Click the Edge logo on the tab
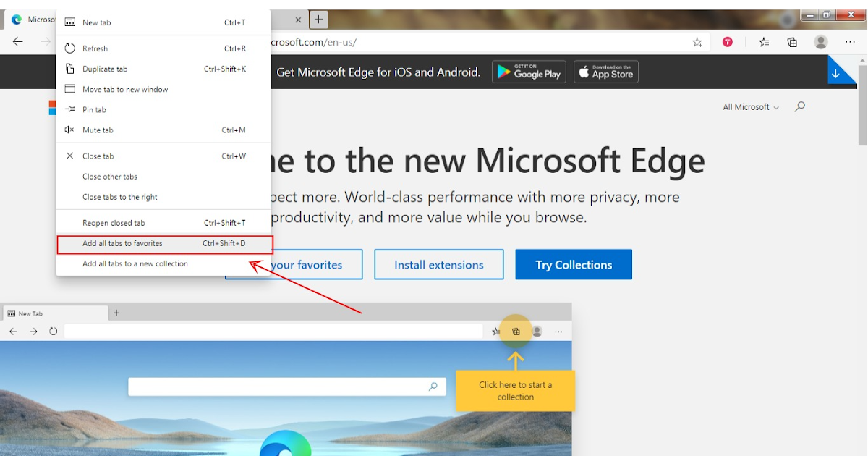Image resolution: width=868 pixels, height=456 pixels. click(17, 20)
